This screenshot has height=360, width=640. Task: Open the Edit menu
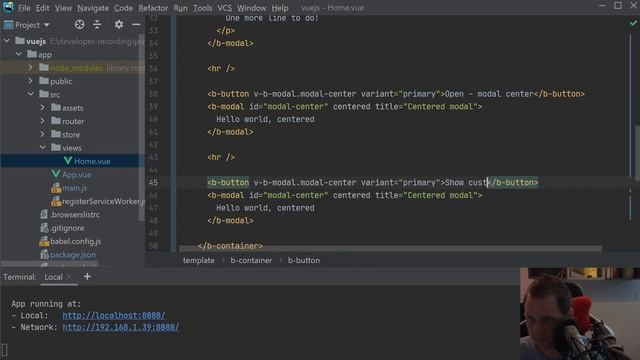(42, 8)
